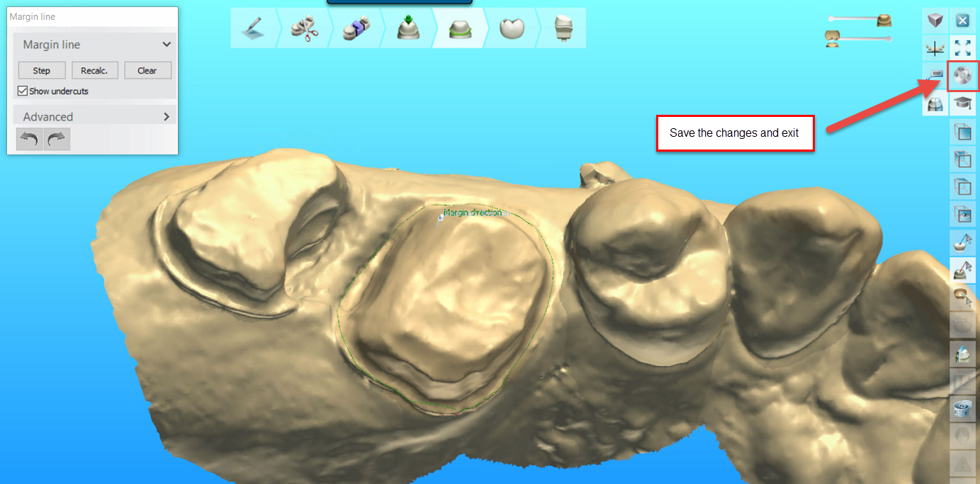Click the crosshair view alignment icon
Viewport: 980px width, 484px height.
pyautogui.click(x=935, y=48)
